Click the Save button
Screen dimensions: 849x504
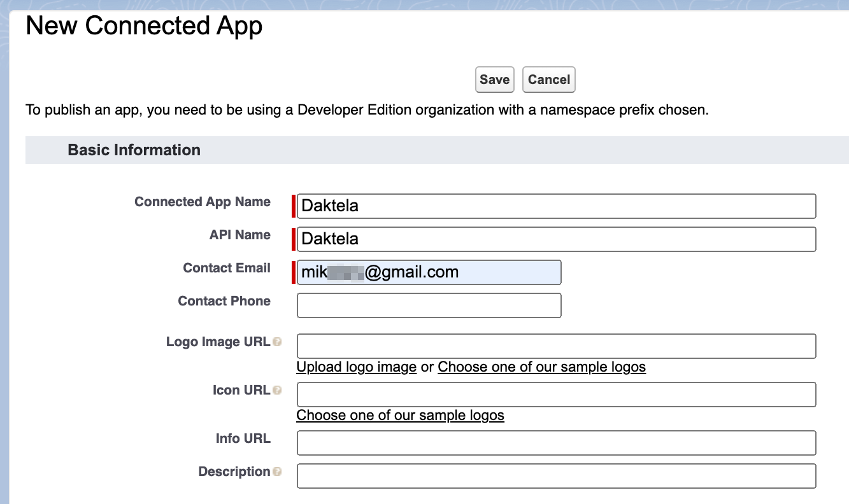point(494,80)
